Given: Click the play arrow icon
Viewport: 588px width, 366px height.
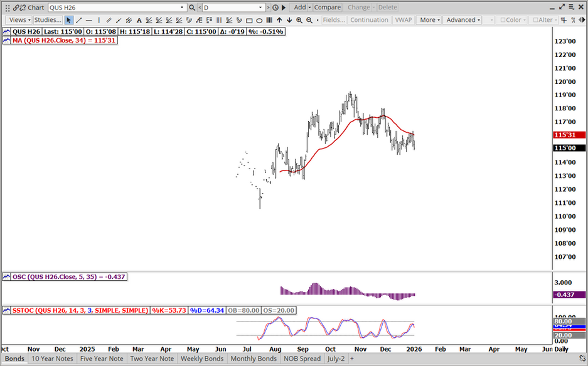Looking at the screenshot, I should coord(284,8).
